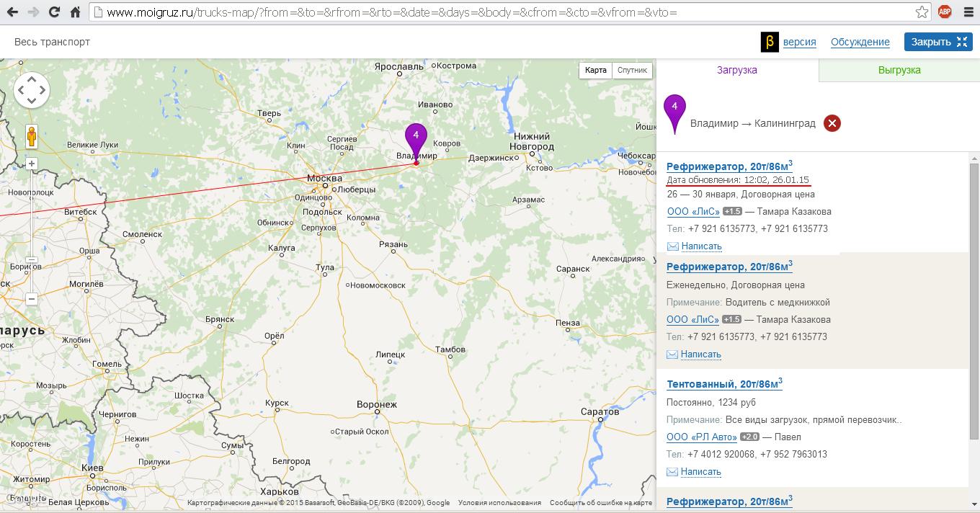Bookmark page with the star icon
The height and width of the screenshot is (513, 980).
click(x=922, y=12)
